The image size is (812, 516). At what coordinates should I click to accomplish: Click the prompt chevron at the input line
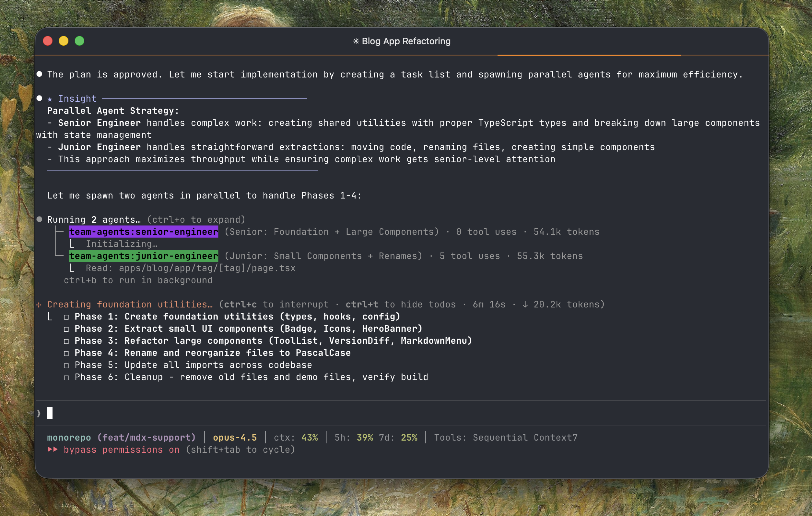[39, 413]
